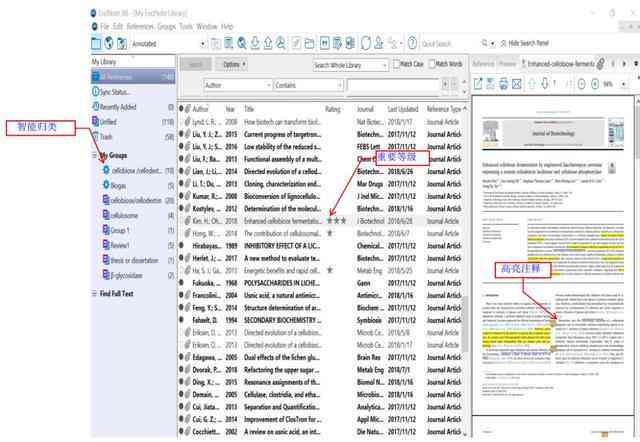Click the Open PDF icon in preview toolbar
Screen dimensions: 640x442
tap(478, 84)
